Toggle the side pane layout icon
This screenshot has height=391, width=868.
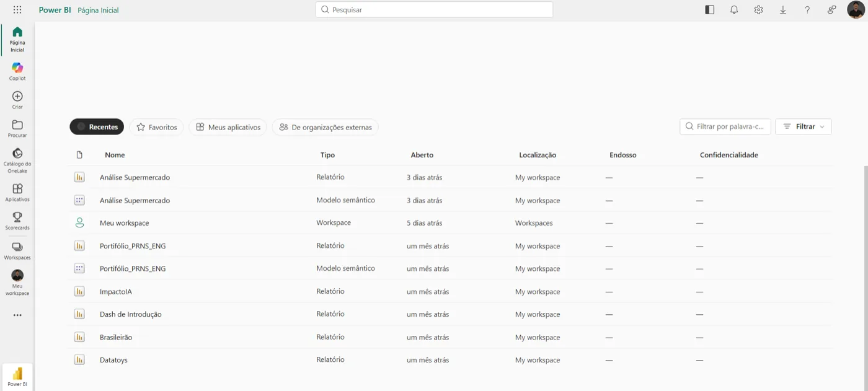pyautogui.click(x=710, y=10)
